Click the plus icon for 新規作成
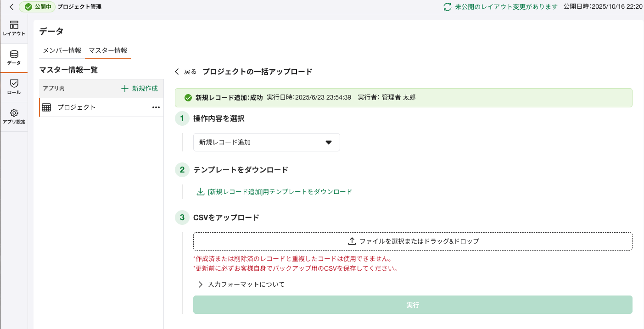The image size is (644, 329). tap(125, 89)
